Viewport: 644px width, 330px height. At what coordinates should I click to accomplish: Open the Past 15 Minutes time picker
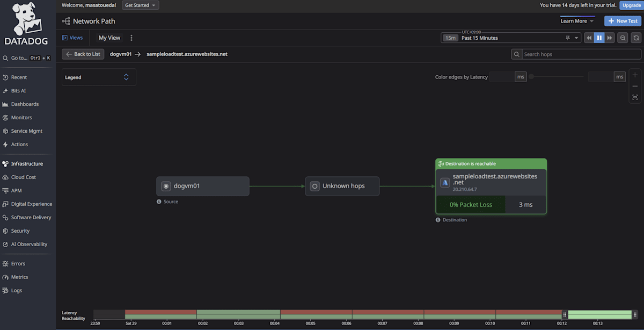510,38
